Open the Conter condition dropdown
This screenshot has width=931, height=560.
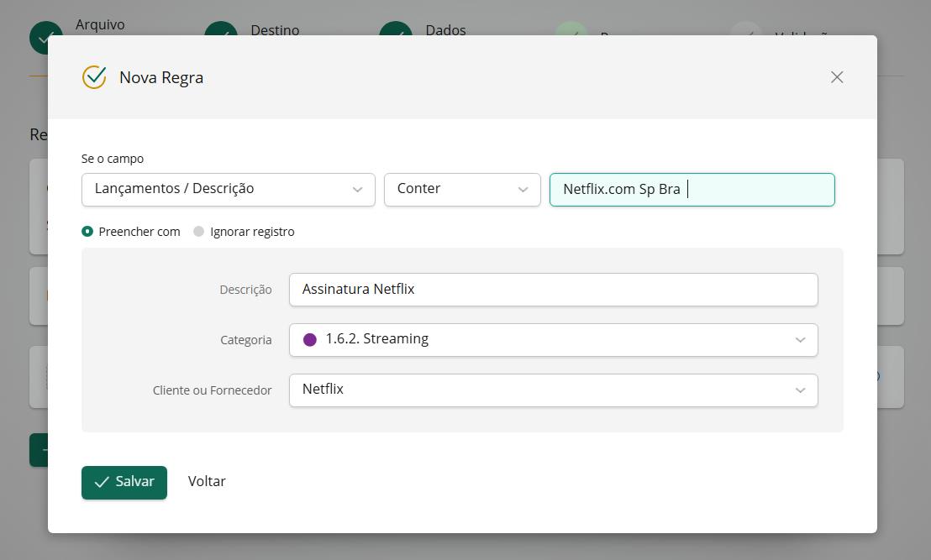coord(462,189)
